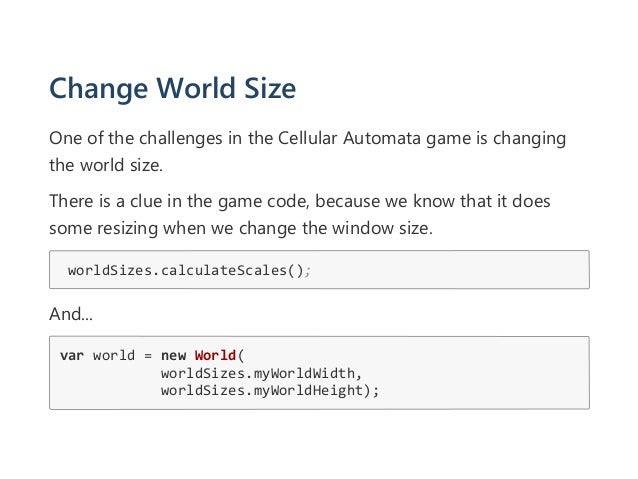Click the word 'world' variable name in code
The height and width of the screenshot is (479, 638).
[114, 355]
